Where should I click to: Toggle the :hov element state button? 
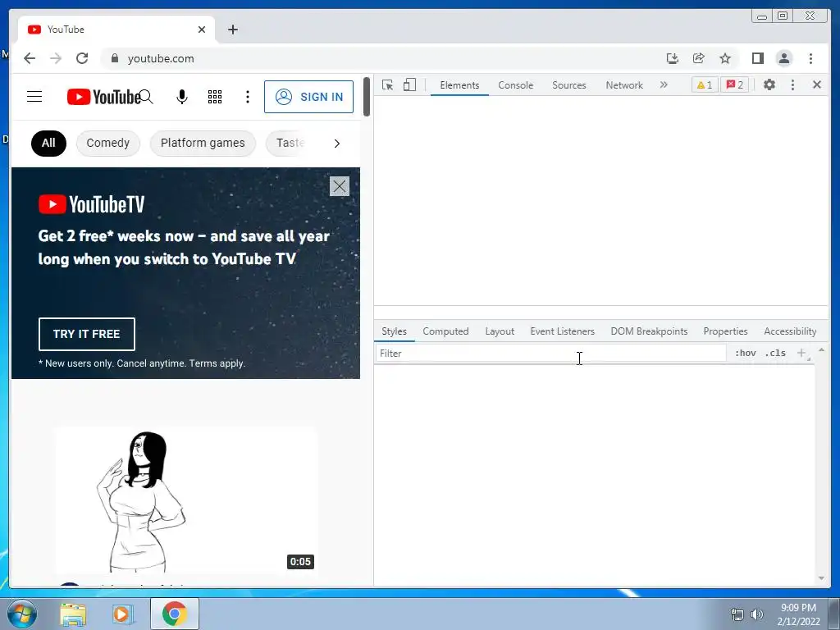coord(745,353)
